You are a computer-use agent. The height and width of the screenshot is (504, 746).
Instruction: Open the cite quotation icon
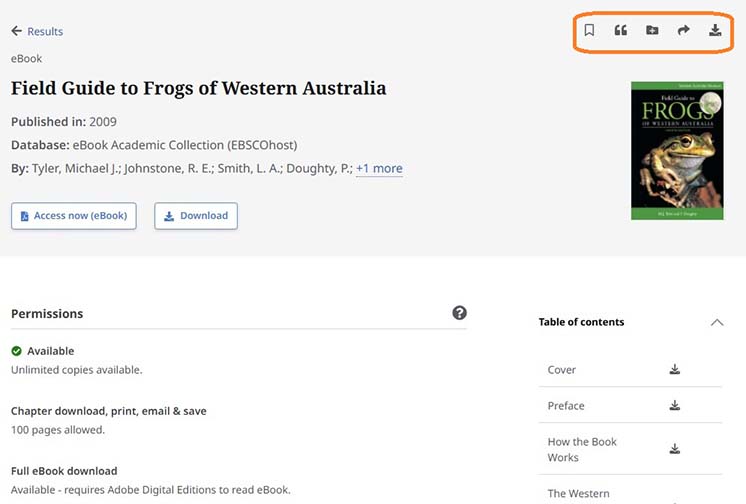pos(620,30)
